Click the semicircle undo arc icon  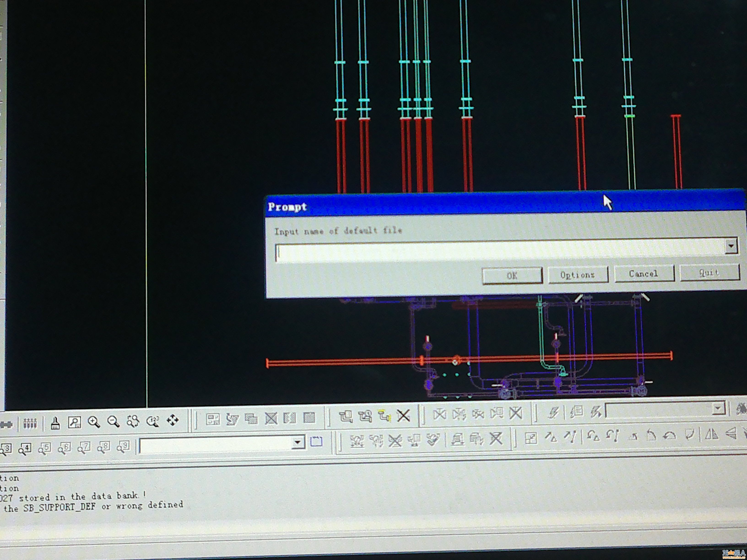[x=670, y=436]
